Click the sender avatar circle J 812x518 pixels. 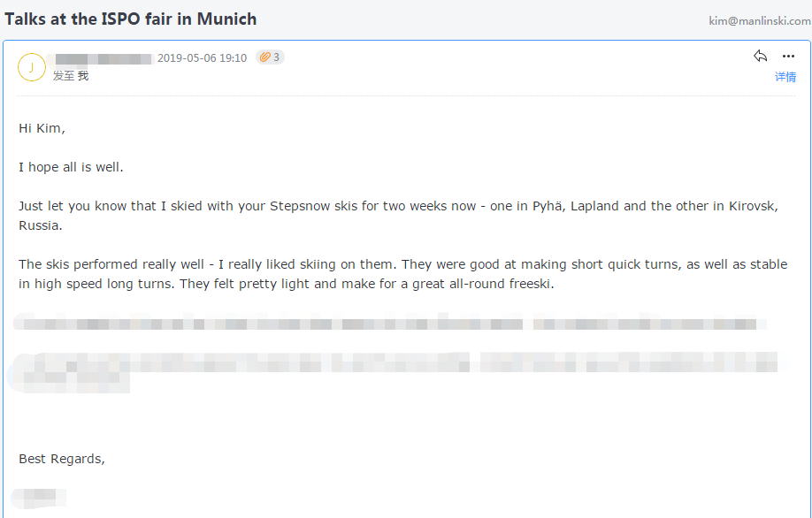pos(31,67)
